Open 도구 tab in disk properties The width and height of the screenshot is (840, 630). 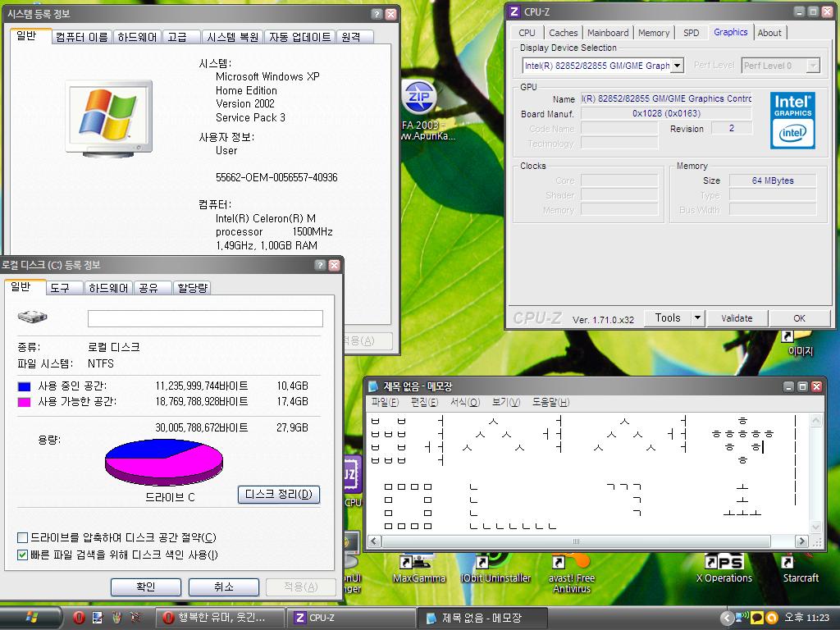click(63, 288)
